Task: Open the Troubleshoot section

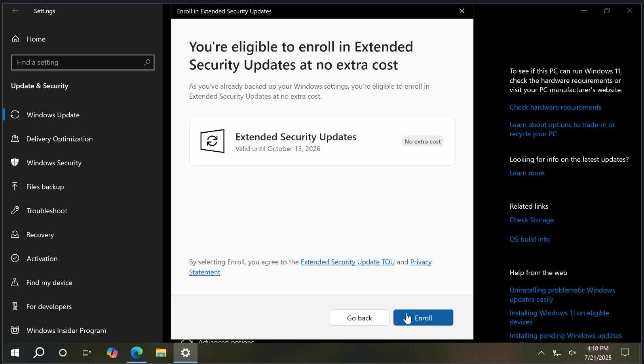Action: click(x=47, y=210)
